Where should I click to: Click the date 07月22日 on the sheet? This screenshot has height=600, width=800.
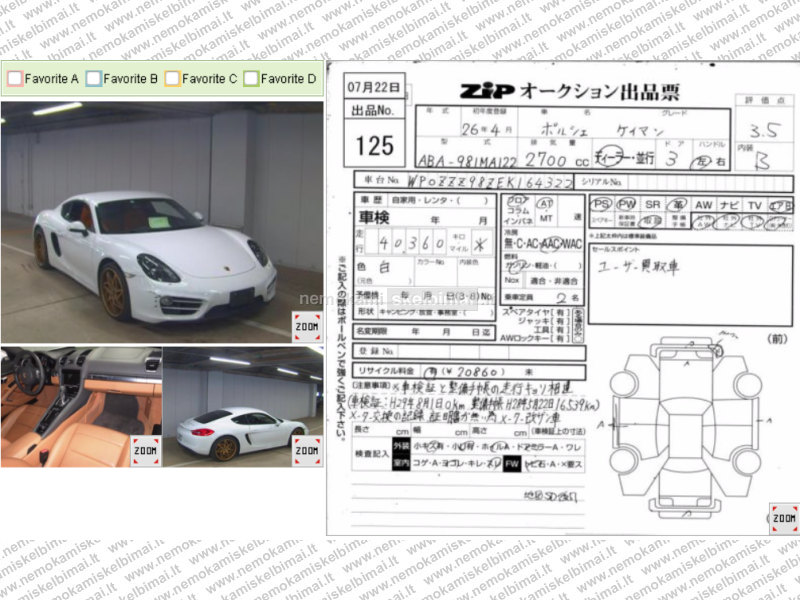coord(373,87)
